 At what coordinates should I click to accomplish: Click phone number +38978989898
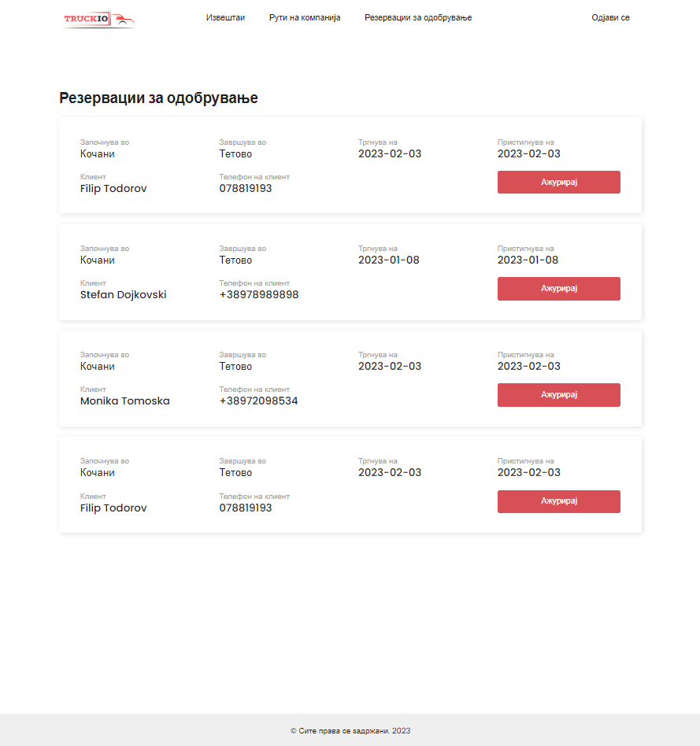click(258, 295)
